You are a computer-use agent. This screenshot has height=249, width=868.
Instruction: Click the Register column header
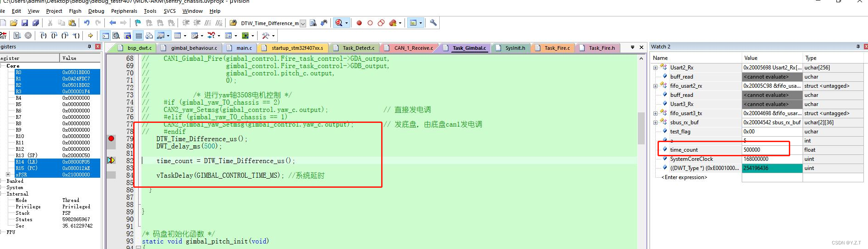pyautogui.click(x=30, y=58)
